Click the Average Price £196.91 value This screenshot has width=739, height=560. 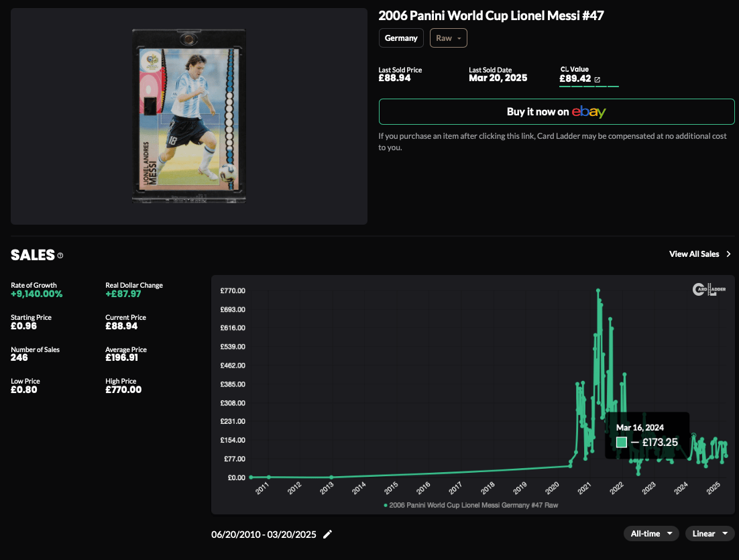click(x=121, y=357)
